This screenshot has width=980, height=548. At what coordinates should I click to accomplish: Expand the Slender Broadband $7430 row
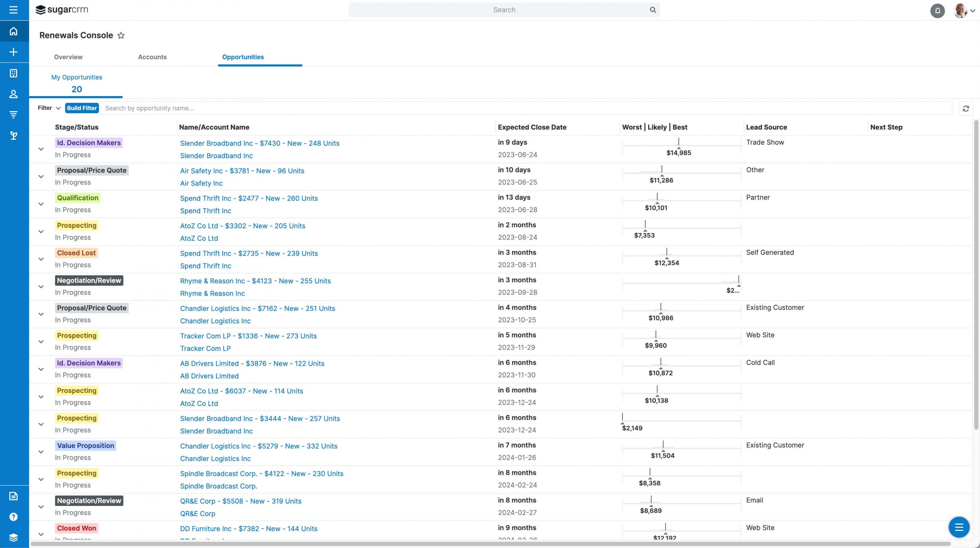41,149
